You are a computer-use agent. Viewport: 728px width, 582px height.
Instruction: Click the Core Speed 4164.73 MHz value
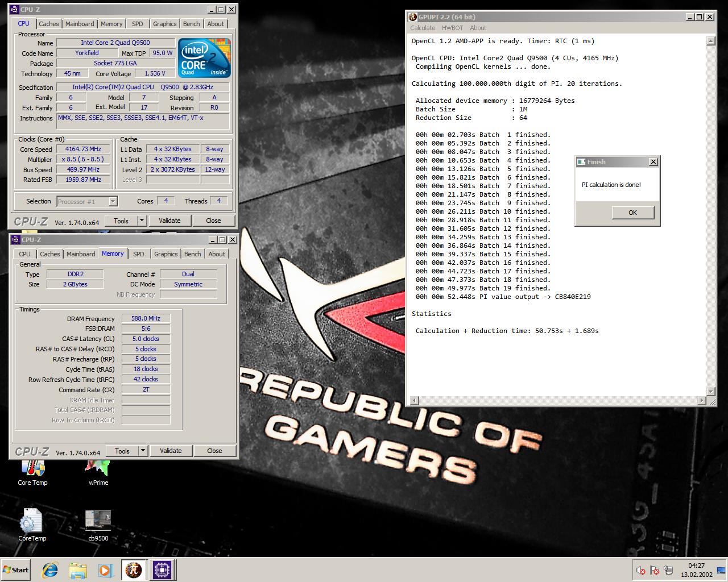click(83, 149)
